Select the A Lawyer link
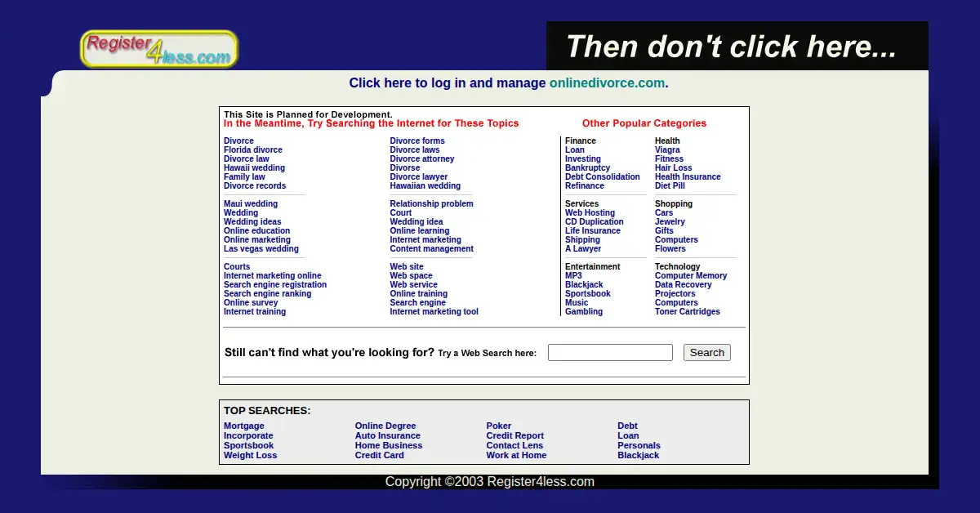Image resolution: width=980 pixels, height=513 pixels. pyautogui.click(x=583, y=249)
